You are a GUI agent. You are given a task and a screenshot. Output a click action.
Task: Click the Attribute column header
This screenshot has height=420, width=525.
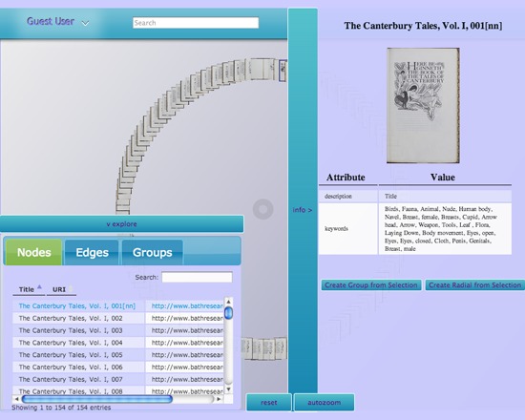click(x=346, y=178)
